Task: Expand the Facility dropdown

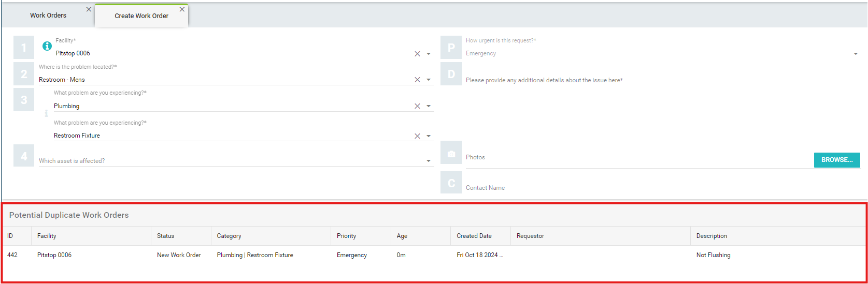Action: point(429,54)
